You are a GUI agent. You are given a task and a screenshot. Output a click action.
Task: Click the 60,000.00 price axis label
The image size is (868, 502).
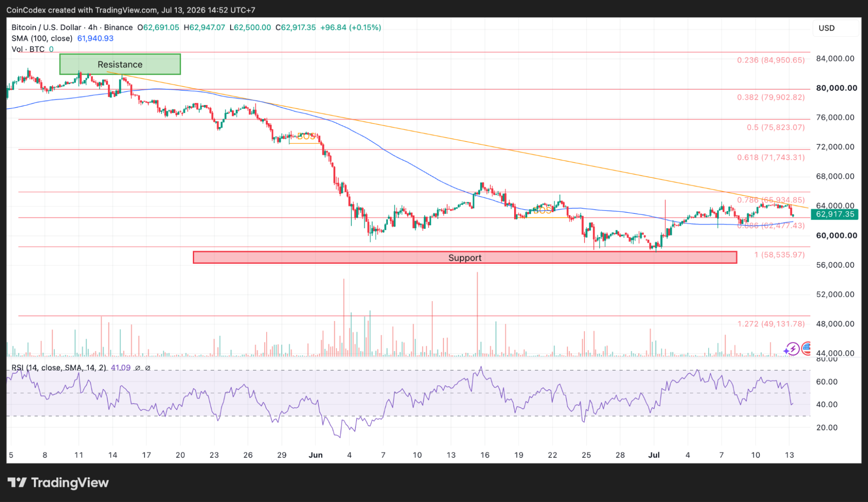836,236
